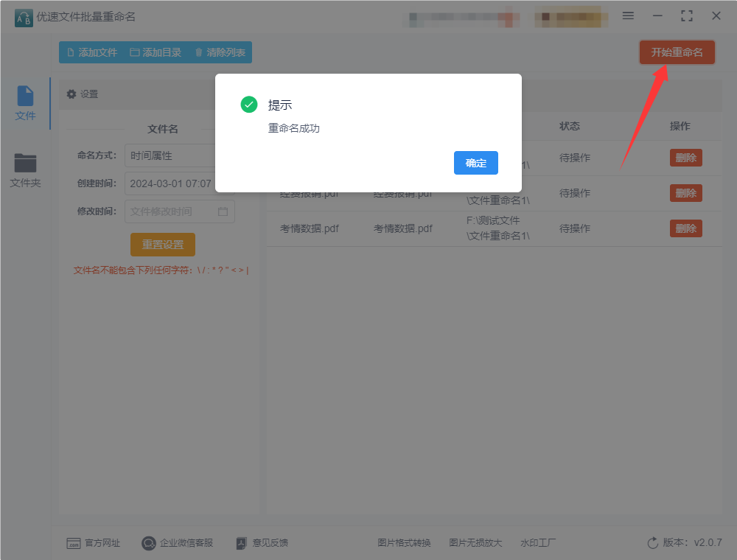The height and width of the screenshot is (560, 737).
Task: Open 企业微信客服 support link
Action: [177, 543]
